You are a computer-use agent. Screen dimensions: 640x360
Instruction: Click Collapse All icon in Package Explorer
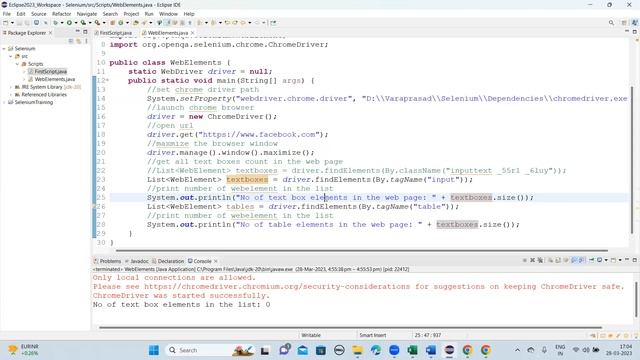click(x=71, y=41)
